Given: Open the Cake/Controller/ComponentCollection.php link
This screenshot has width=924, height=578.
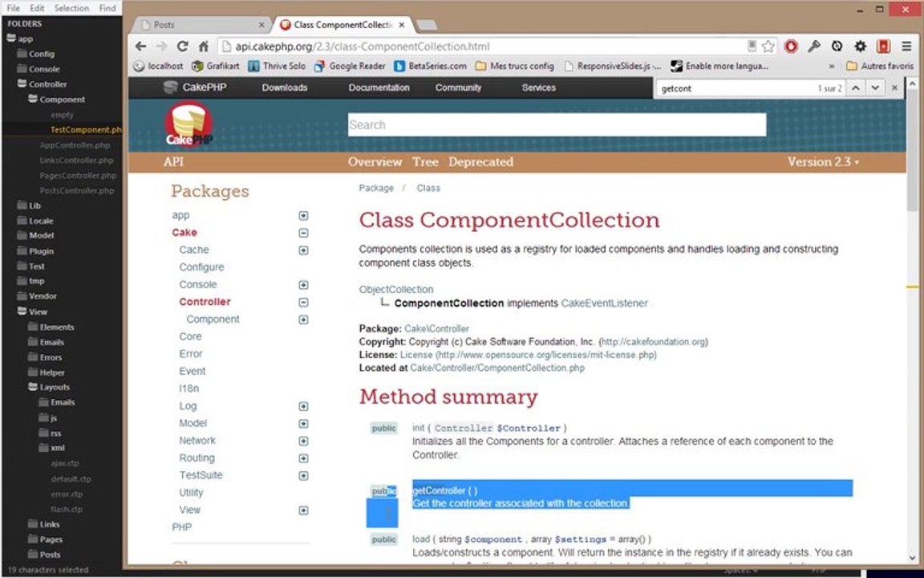Looking at the screenshot, I should click(x=497, y=368).
